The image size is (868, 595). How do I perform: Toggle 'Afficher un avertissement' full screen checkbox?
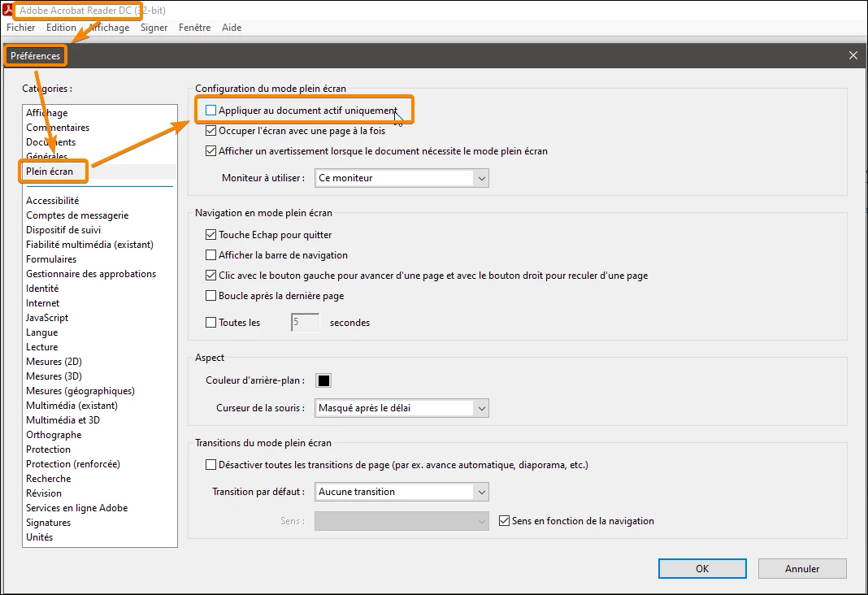(x=211, y=150)
